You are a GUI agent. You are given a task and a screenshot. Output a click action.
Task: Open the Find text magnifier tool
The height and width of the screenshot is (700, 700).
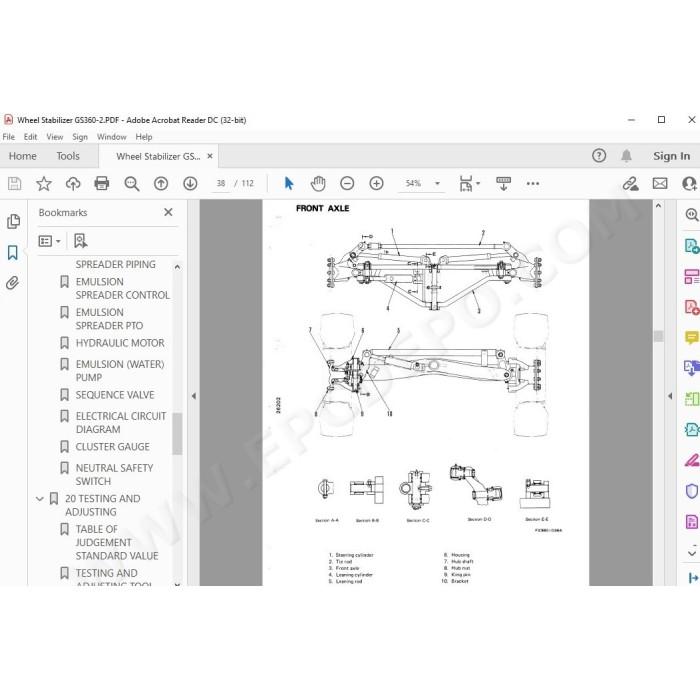coord(132,183)
